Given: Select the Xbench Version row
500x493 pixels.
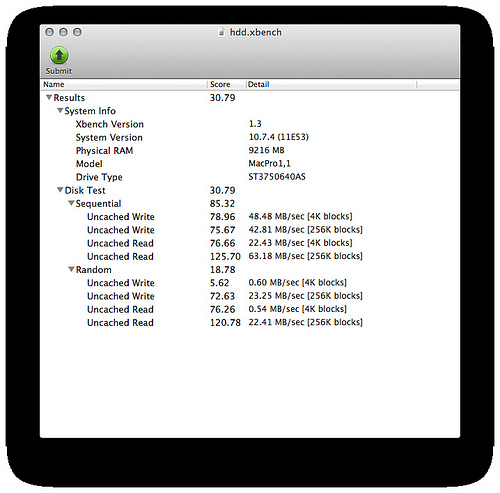Looking at the screenshot, I should [250, 124].
